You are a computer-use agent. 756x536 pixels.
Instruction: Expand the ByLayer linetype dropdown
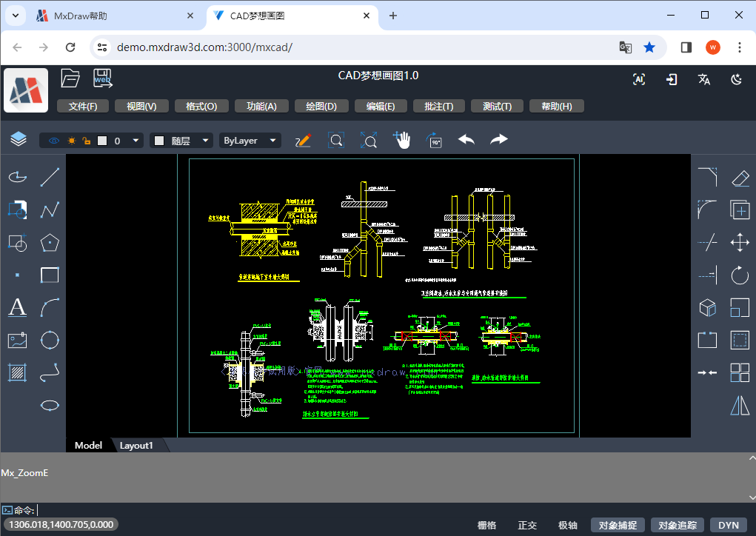272,140
